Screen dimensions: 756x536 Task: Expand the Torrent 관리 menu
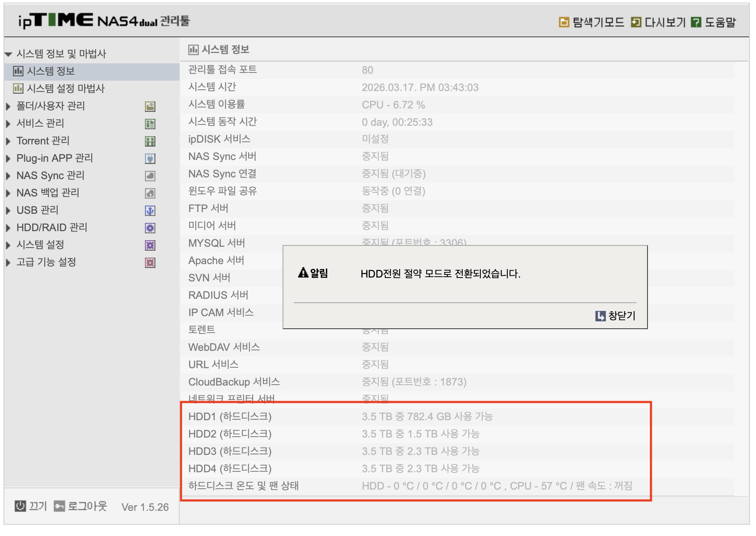pyautogui.click(x=8, y=141)
